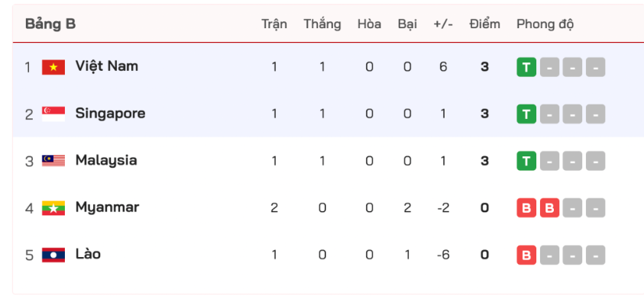Click the Thắng column header
The image size is (644, 296).
click(322, 24)
